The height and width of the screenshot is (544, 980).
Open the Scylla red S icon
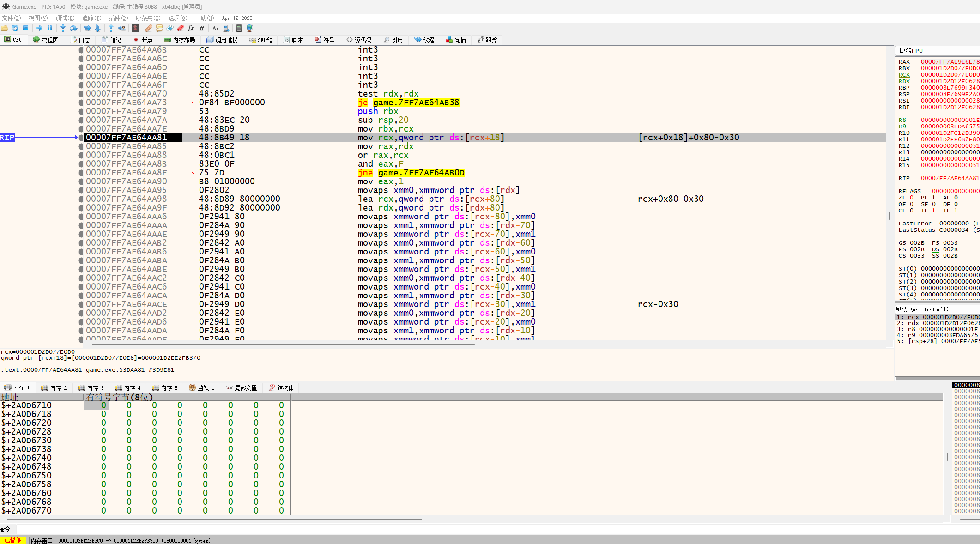(135, 28)
